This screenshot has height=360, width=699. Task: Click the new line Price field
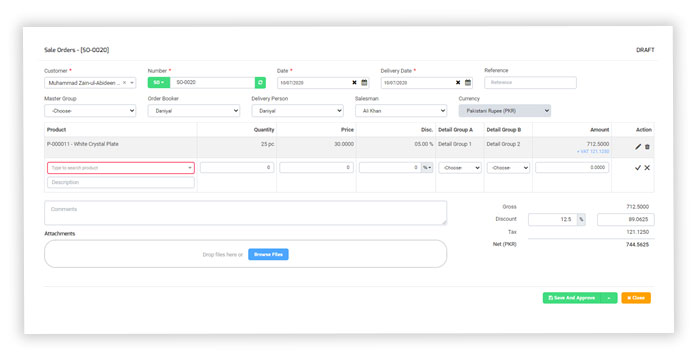317,168
